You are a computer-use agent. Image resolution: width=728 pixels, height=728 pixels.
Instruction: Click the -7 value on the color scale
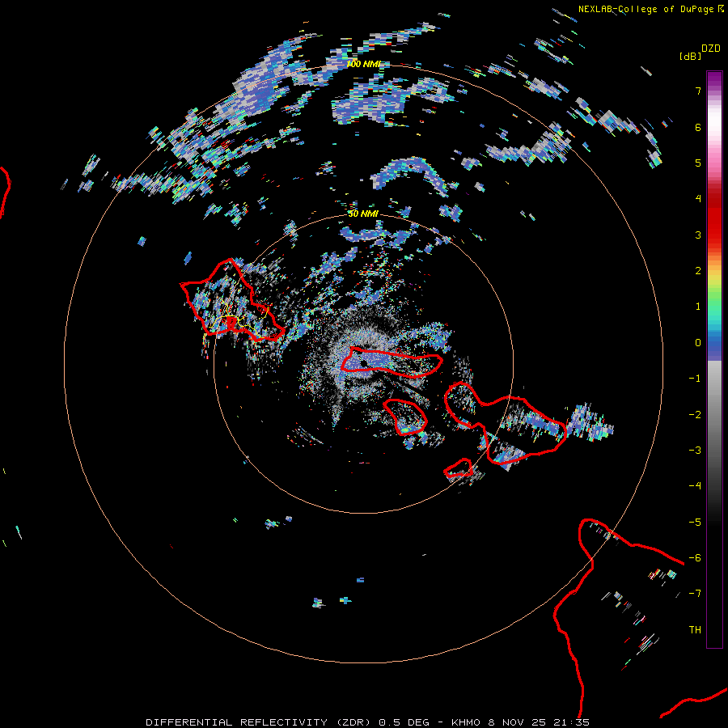pos(695,594)
